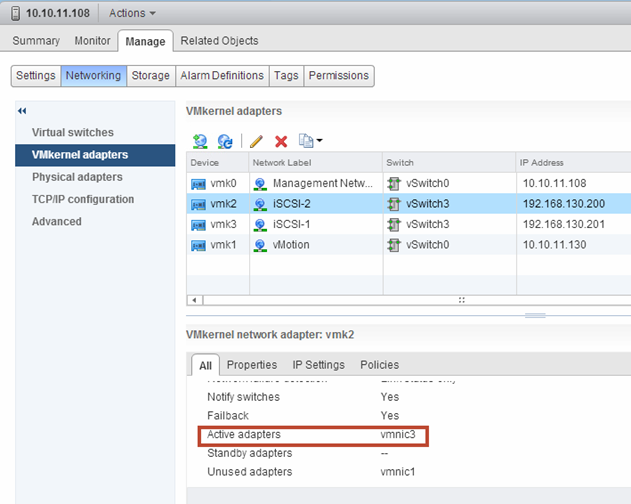Click the vSwitch3 icon in iSCSI-1 row
Viewport: 631px width, 504px height.
[x=394, y=224]
